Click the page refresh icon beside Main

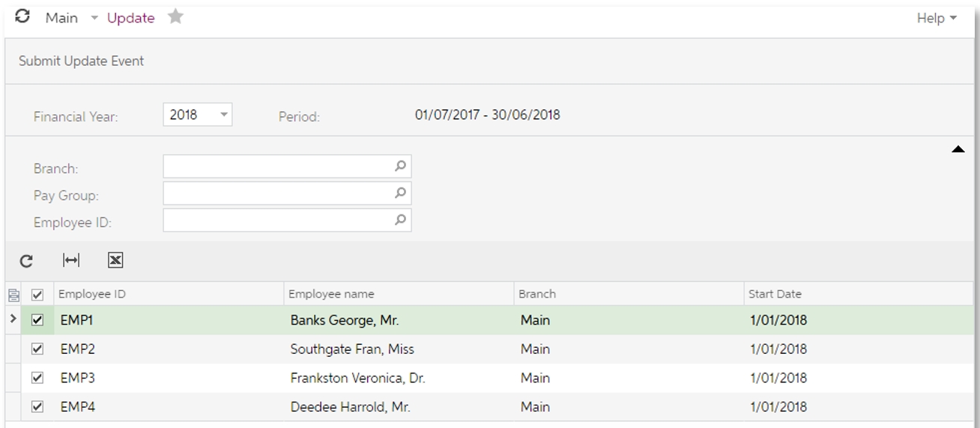pyautogui.click(x=23, y=16)
